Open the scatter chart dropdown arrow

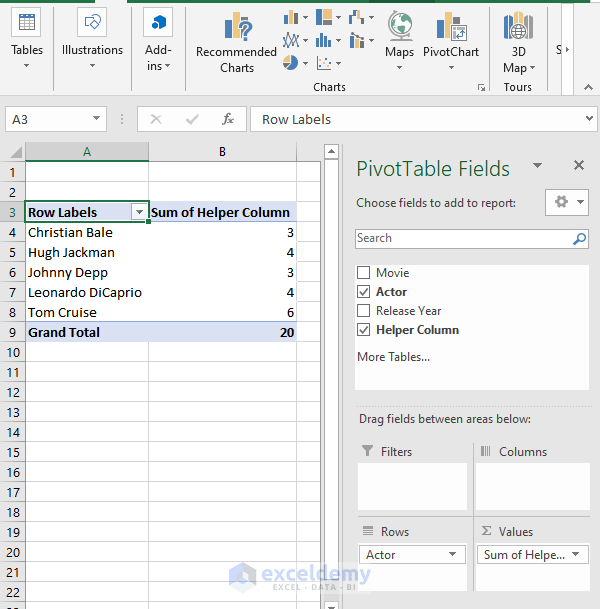click(x=338, y=63)
